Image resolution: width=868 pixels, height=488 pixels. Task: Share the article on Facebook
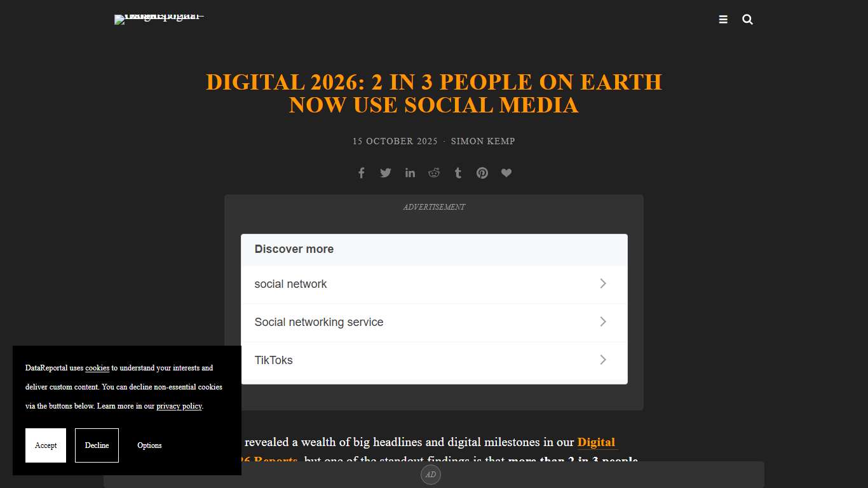(361, 172)
